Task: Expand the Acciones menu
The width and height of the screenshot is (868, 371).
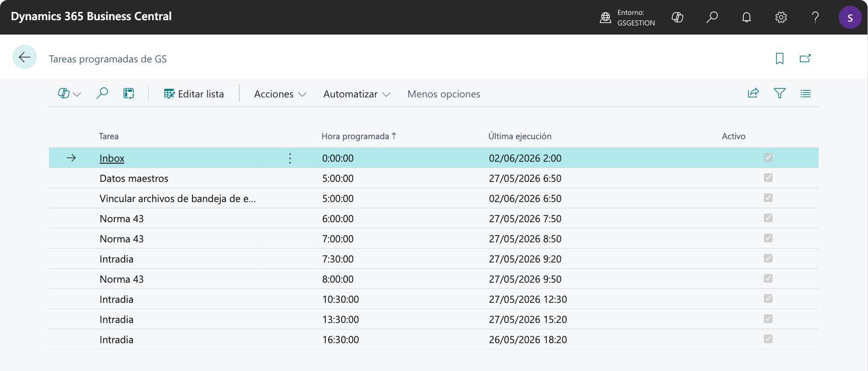Action: click(280, 94)
